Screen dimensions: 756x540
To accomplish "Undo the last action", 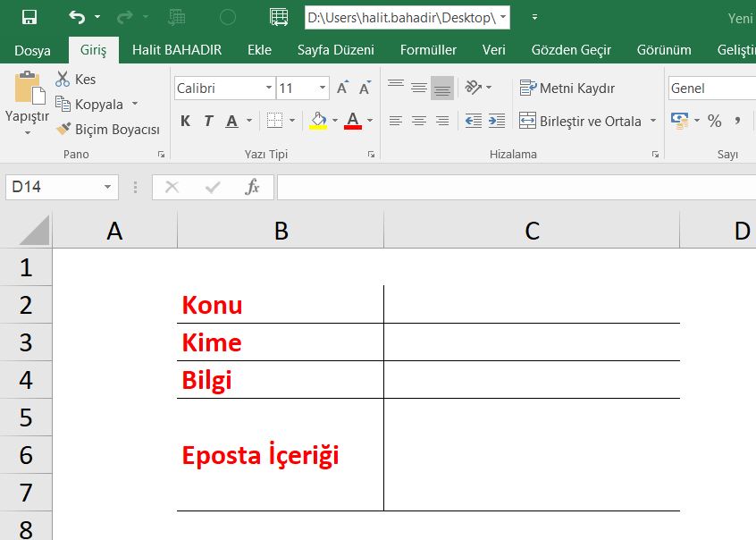I will [77, 17].
